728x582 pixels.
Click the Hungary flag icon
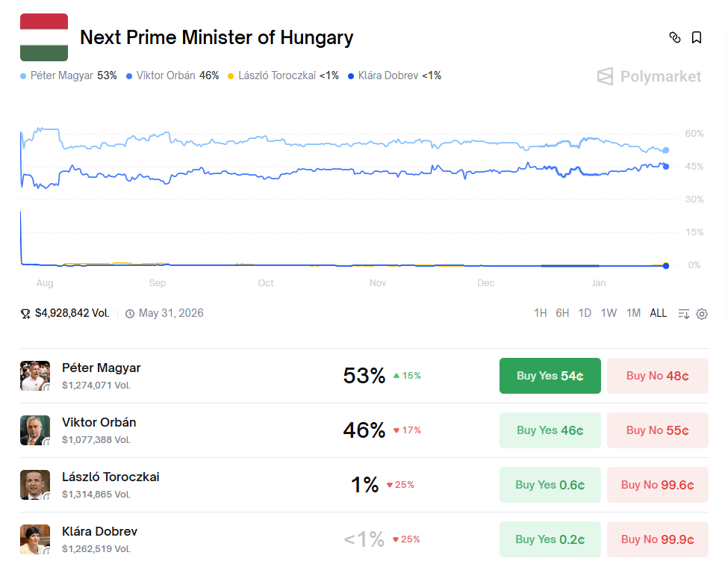(x=44, y=37)
